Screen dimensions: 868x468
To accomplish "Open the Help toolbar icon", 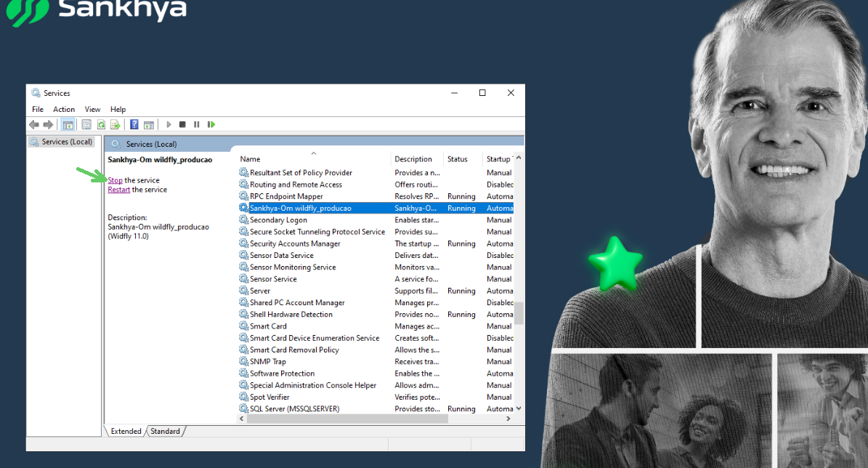I will click(134, 124).
